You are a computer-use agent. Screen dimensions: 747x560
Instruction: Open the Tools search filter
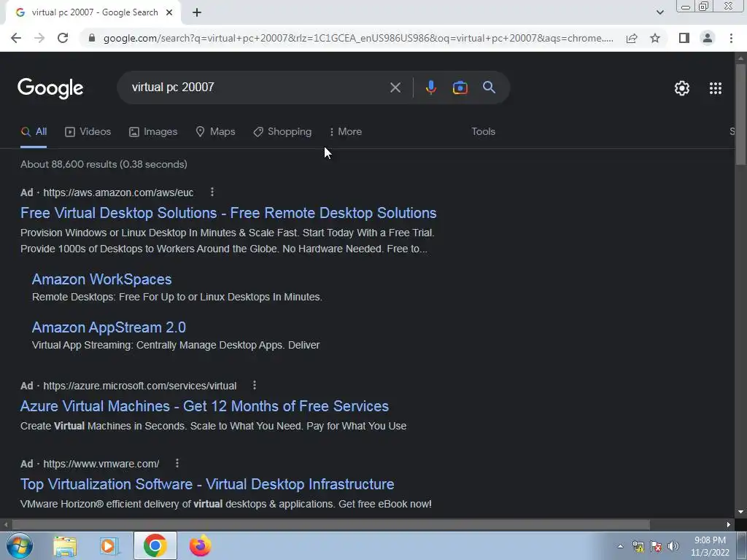pyautogui.click(x=484, y=131)
